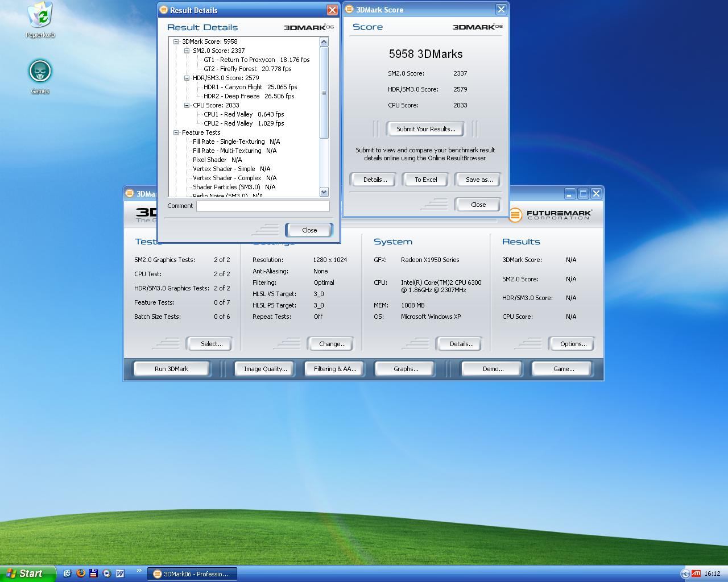Viewport: 728px width, 582px height.
Task: Expand quick launch overflow chevron
Action: pos(138,571)
